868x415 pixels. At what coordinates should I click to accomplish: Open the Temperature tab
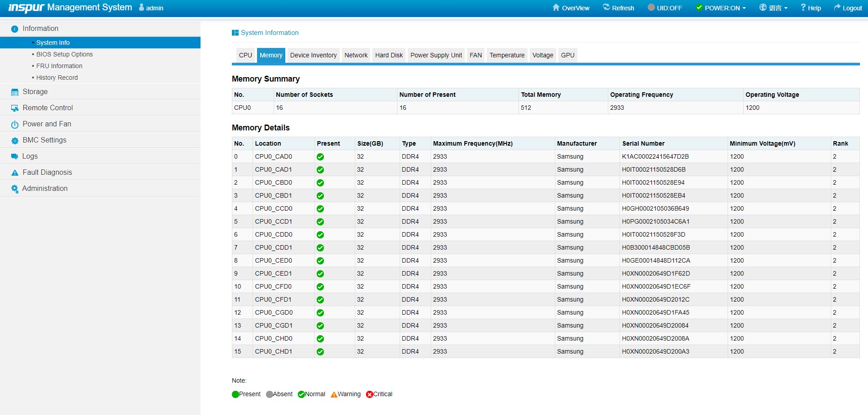coord(507,55)
